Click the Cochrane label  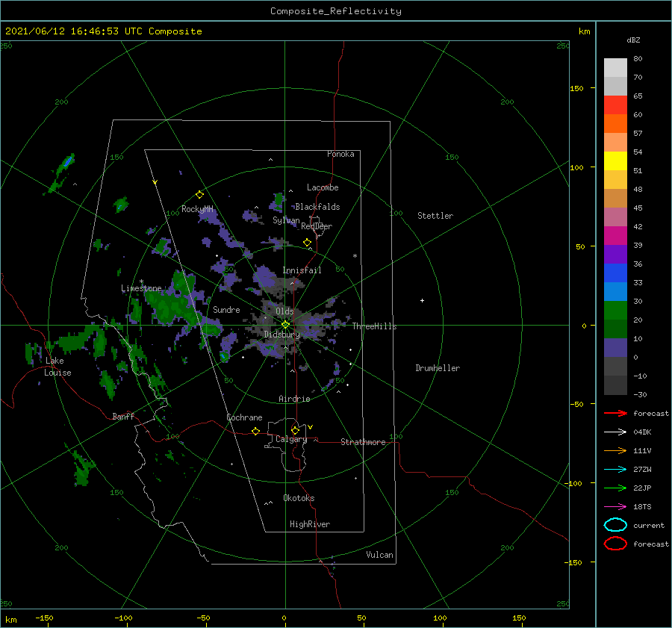pos(244,417)
